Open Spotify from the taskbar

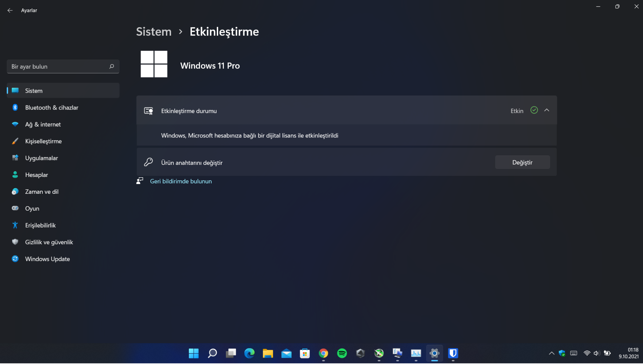click(x=342, y=353)
